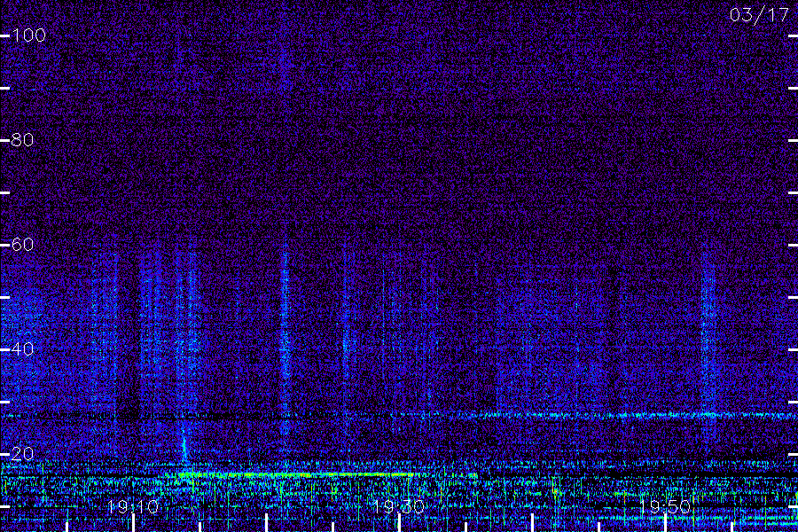Click the 40 frequency axis label
Image resolution: width=798 pixels, height=532 pixels.
(22, 349)
